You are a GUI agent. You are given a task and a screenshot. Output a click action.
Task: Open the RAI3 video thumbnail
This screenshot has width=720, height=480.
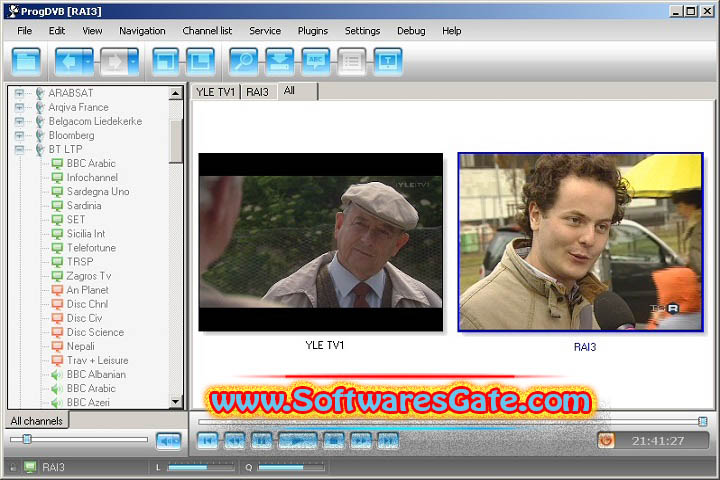[580, 242]
